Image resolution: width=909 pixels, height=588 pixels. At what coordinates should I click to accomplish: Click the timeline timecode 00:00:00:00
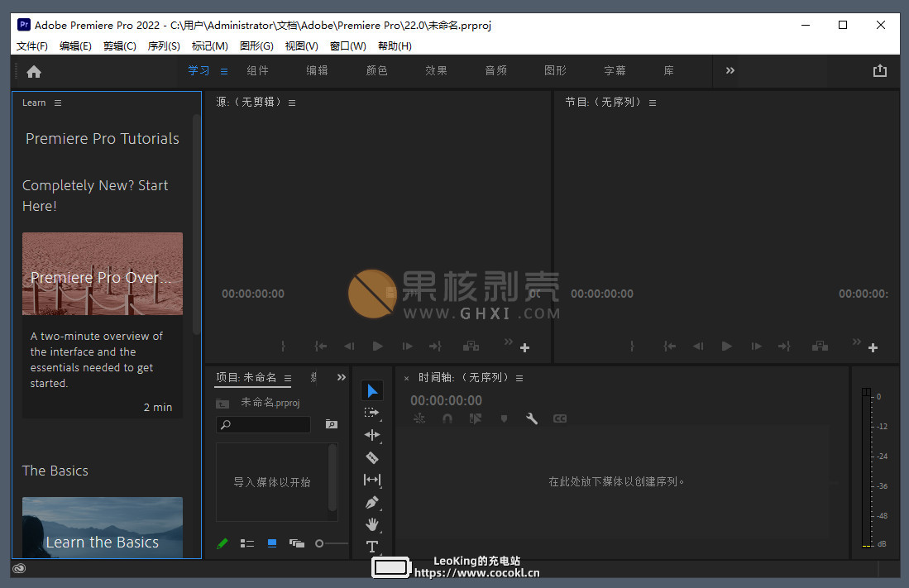pos(446,400)
